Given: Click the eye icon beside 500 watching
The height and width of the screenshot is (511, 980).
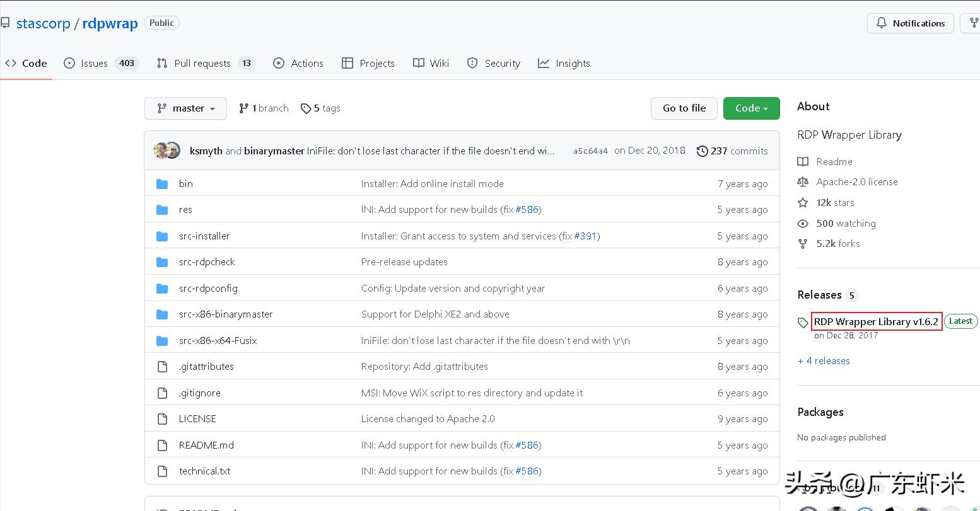Looking at the screenshot, I should pyautogui.click(x=803, y=224).
